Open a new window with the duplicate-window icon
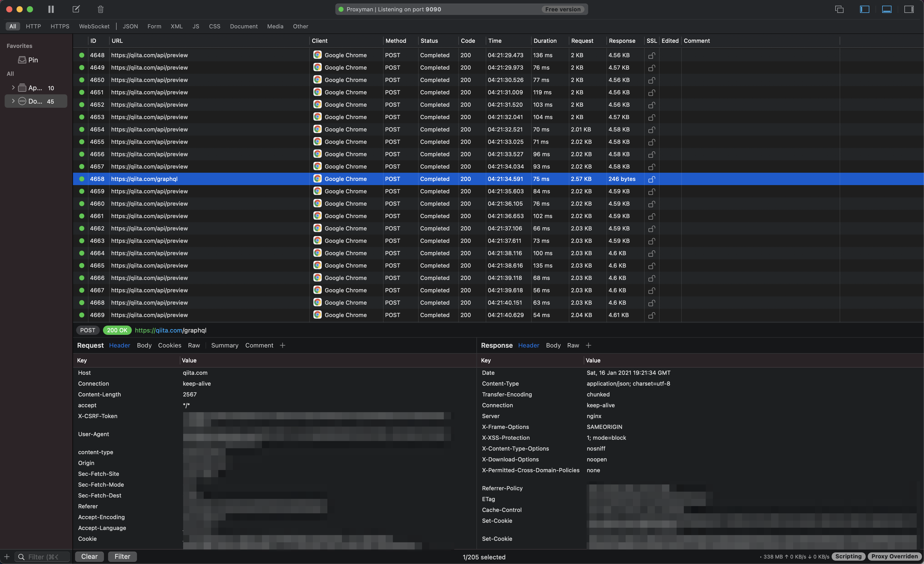The image size is (924, 564). click(839, 9)
